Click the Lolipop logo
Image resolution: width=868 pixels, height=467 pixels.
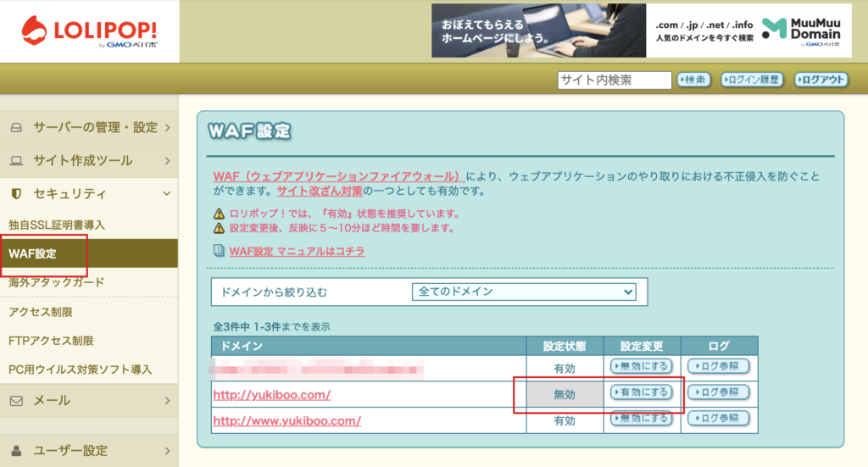(89, 31)
